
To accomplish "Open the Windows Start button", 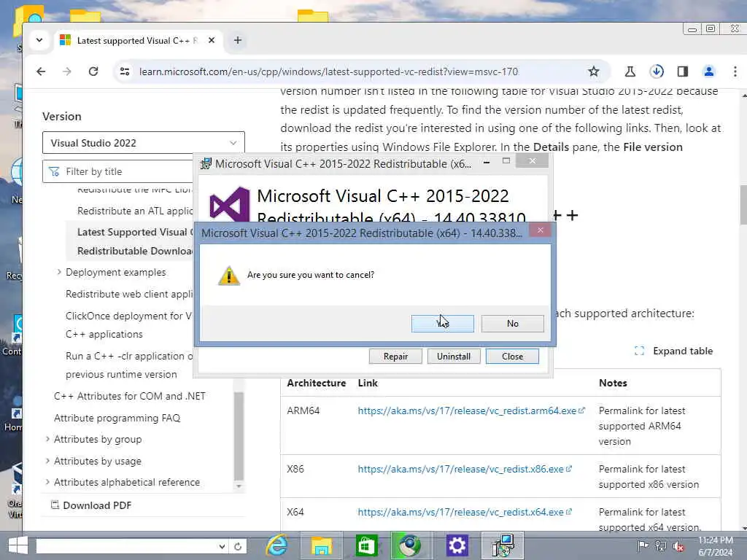I will click(x=18, y=545).
